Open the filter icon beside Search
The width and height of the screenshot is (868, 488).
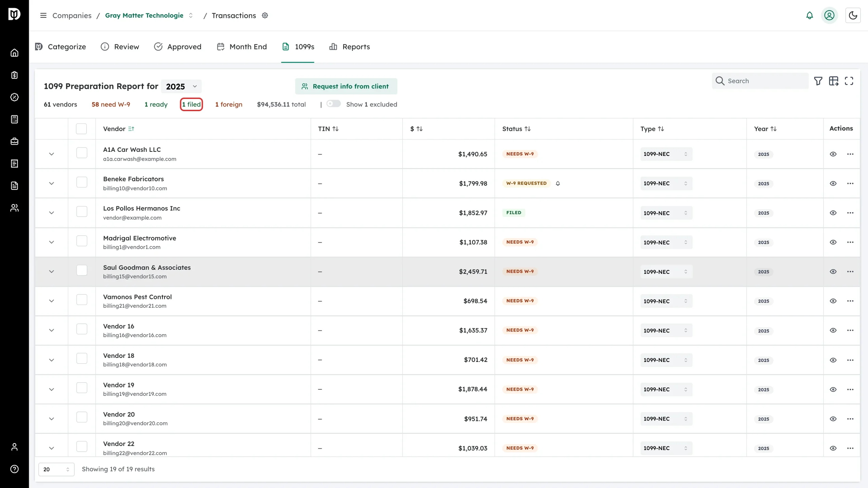818,81
